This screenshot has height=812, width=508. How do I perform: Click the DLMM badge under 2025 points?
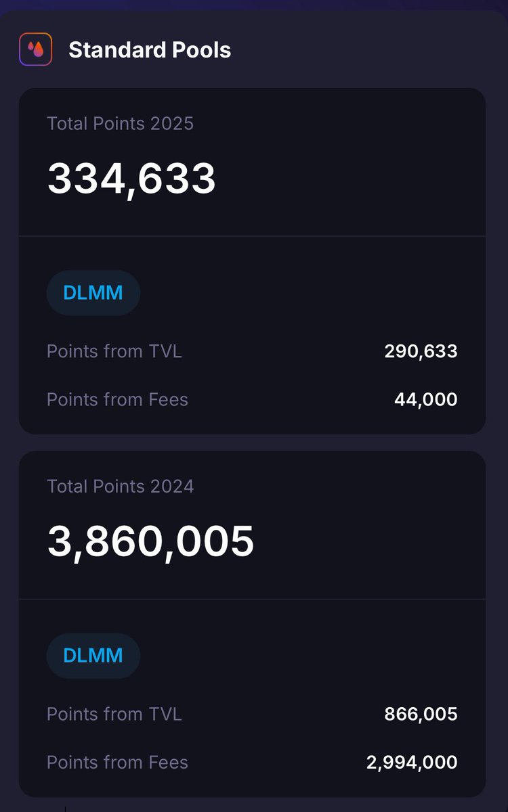93,293
